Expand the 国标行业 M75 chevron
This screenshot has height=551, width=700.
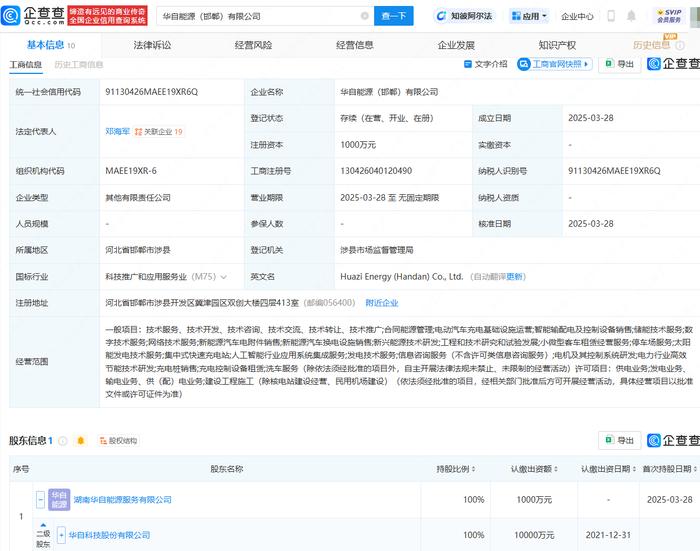tap(224, 277)
